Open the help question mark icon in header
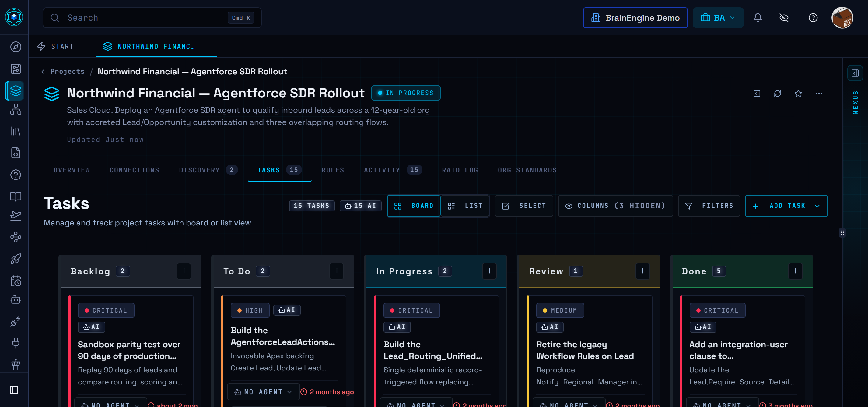 pos(813,18)
